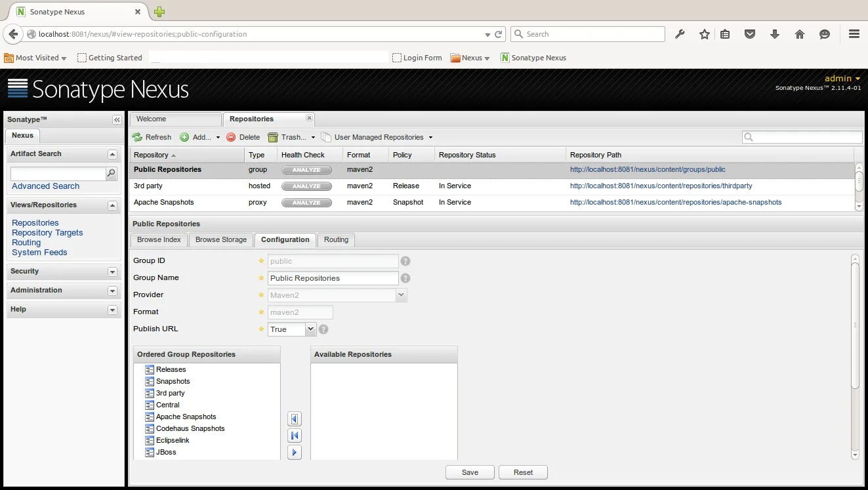Collapse the Sonatype sidebar panel with double-arrow icon

pyautogui.click(x=117, y=120)
